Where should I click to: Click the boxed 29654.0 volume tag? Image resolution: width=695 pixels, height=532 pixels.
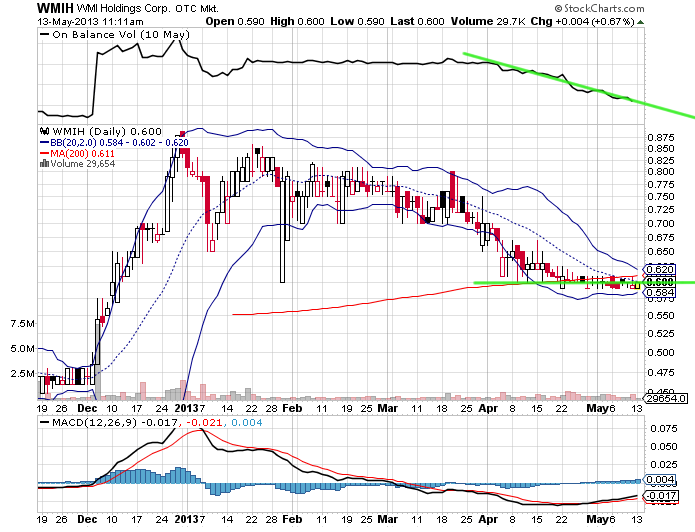[x=666, y=399]
